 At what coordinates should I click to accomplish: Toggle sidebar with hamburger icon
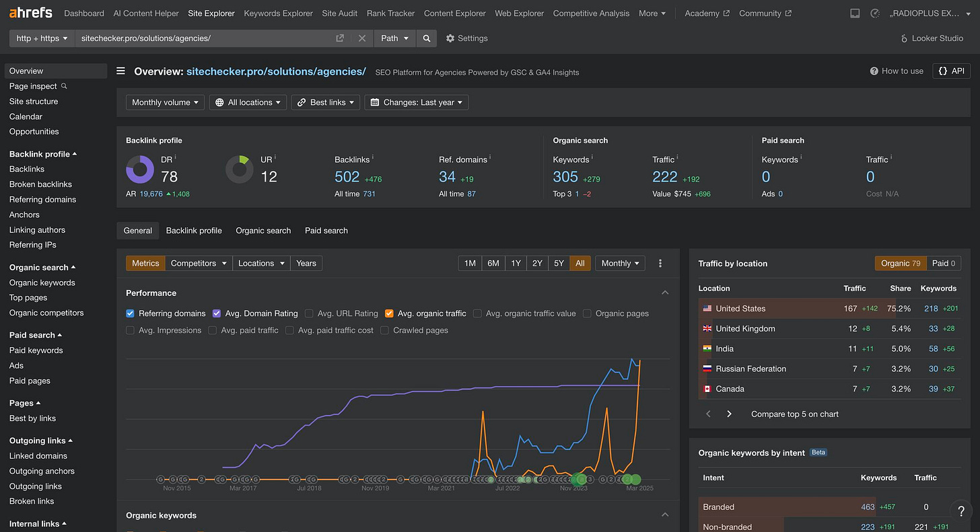pyautogui.click(x=120, y=71)
